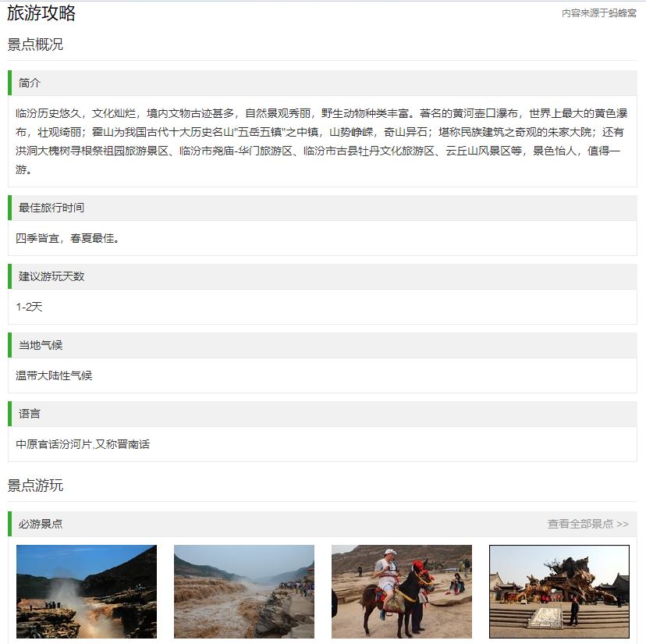The height and width of the screenshot is (644, 646).
Task: Click the 景点概况 heading
Action: 35,44
